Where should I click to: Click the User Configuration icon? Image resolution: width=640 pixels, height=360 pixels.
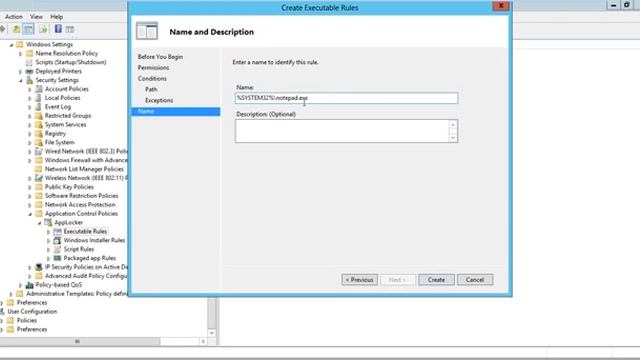point(2,311)
